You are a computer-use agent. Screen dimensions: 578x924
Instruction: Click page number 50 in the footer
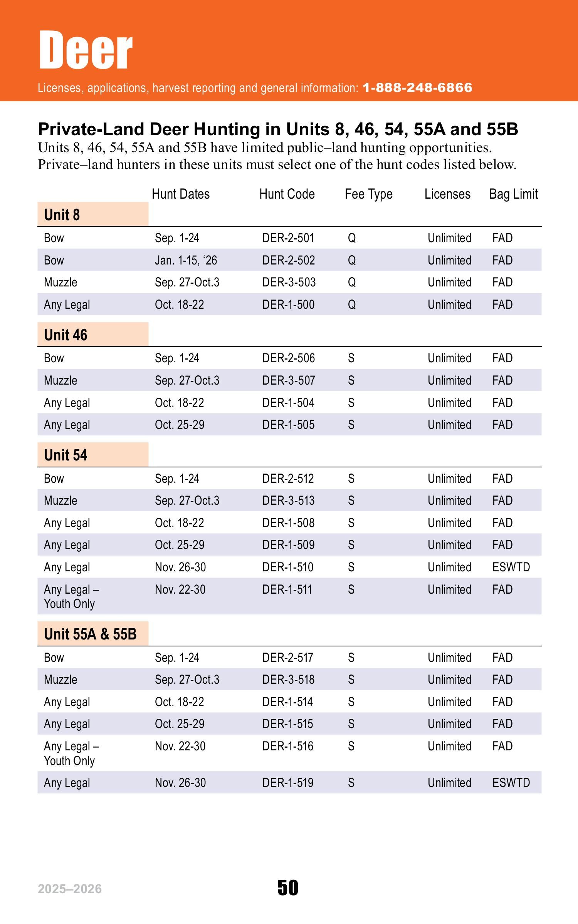[x=288, y=888]
